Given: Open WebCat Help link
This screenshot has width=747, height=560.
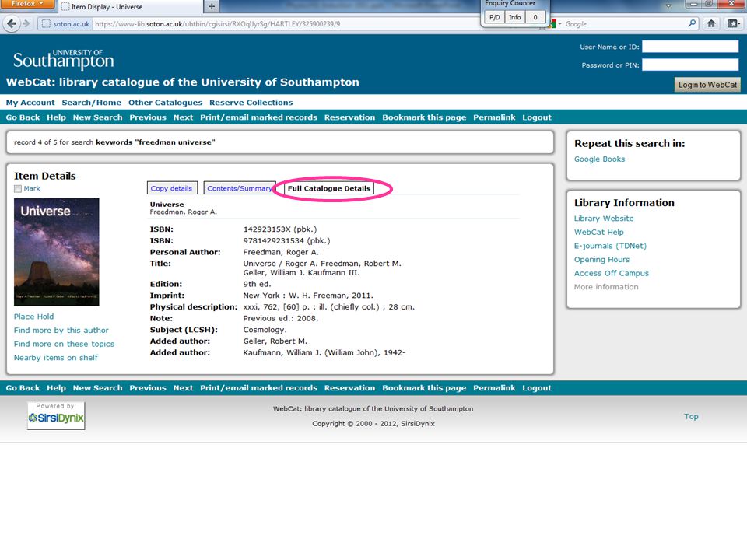Looking at the screenshot, I should pyautogui.click(x=599, y=233).
